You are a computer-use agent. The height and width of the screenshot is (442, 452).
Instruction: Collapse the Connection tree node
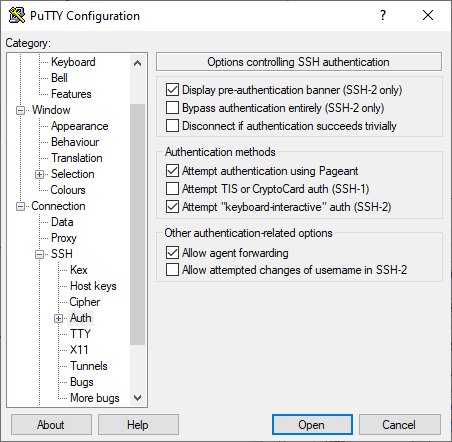point(20,207)
